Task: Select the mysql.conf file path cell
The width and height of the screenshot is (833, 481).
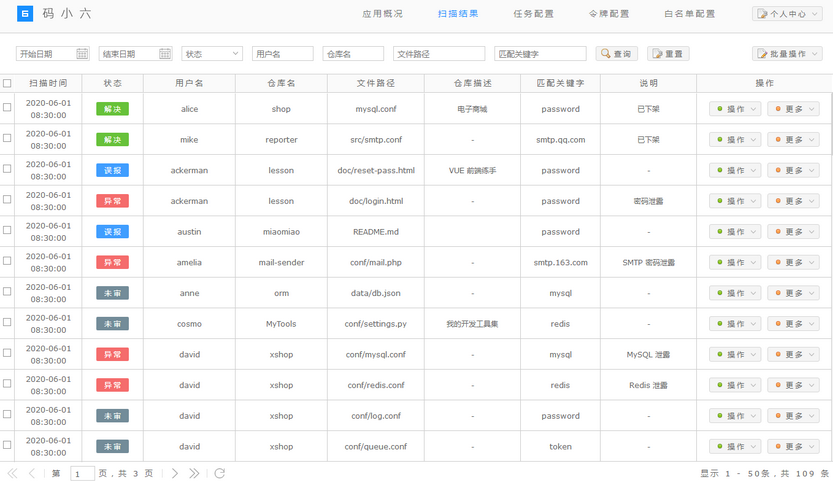Action: (376, 109)
